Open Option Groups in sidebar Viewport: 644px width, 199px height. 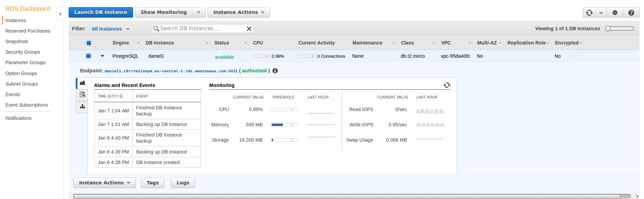(21, 73)
